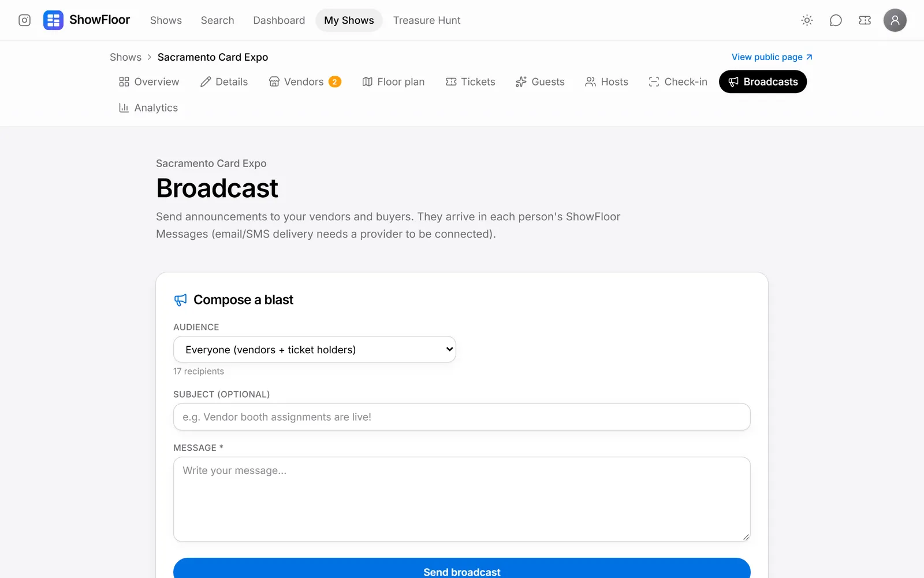This screenshot has height=578, width=924.
Task: Open the Details tab
Action: pyautogui.click(x=224, y=81)
